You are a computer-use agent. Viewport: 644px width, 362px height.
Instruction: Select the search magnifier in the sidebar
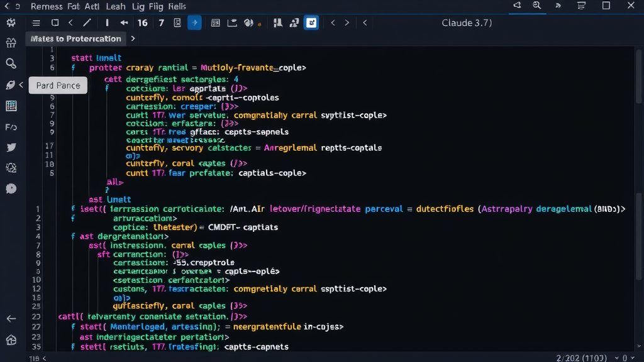click(x=10, y=63)
